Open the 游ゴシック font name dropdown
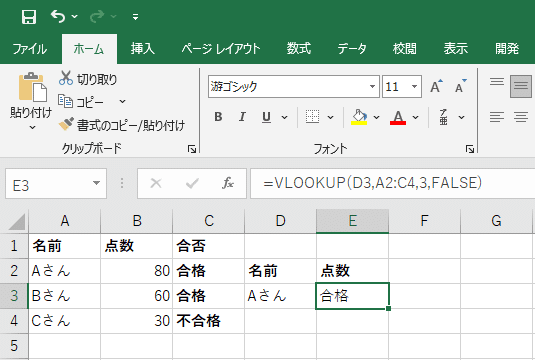The width and height of the screenshot is (535, 360). 372,87
